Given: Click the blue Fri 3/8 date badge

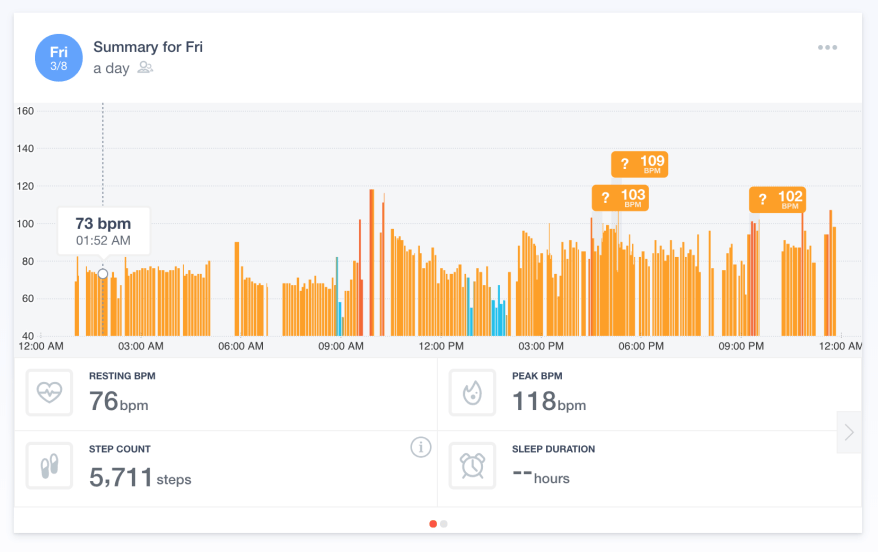Looking at the screenshot, I should point(59,57).
